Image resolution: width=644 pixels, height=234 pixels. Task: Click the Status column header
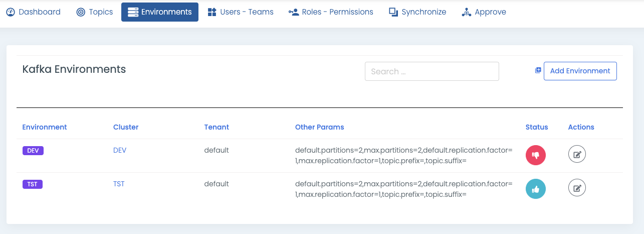point(537,127)
